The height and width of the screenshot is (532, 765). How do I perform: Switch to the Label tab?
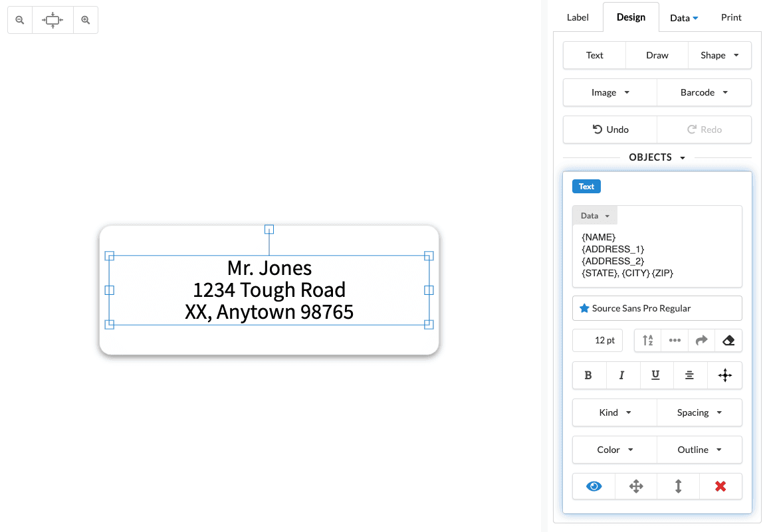[578, 17]
